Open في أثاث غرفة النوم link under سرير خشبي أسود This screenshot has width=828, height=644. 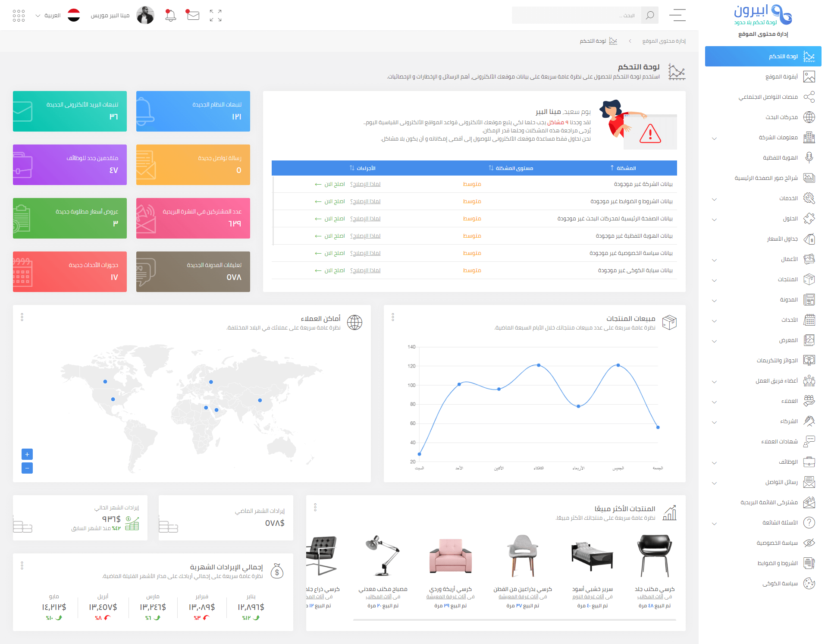coord(593,597)
